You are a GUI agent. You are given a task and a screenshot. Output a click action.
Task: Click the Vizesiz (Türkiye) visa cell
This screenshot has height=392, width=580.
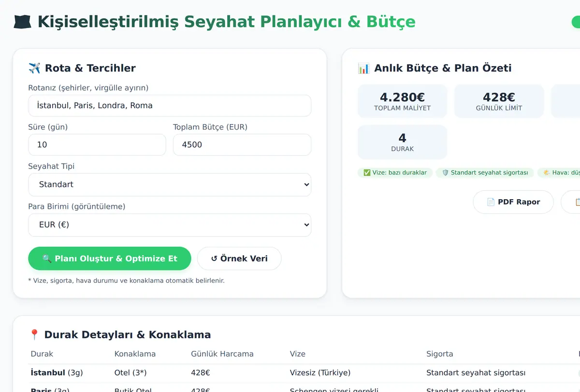(x=320, y=373)
